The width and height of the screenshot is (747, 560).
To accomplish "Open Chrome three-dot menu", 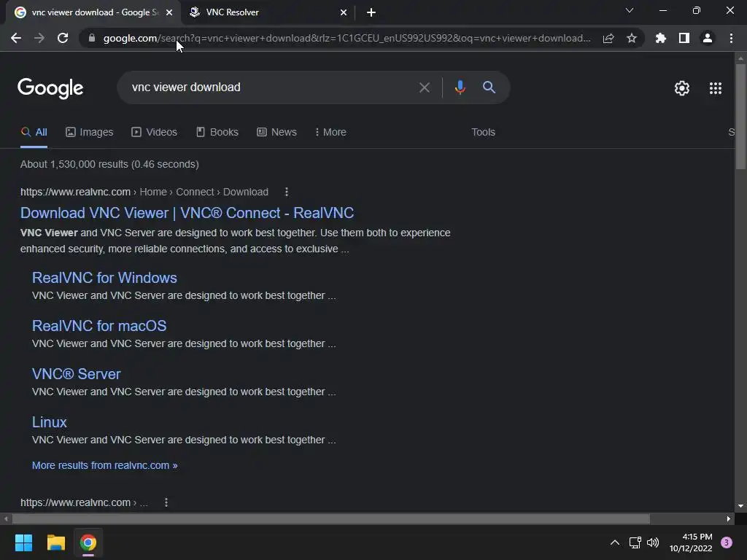I will 731,38.
